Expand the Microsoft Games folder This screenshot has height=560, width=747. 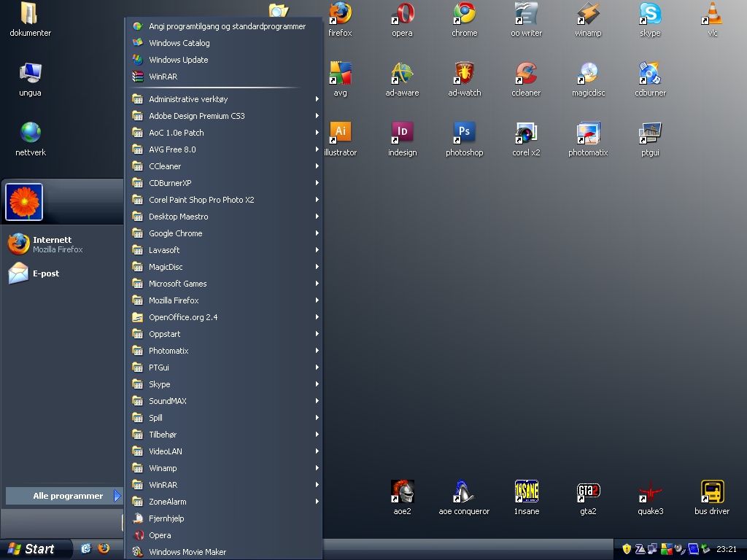coord(225,284)
